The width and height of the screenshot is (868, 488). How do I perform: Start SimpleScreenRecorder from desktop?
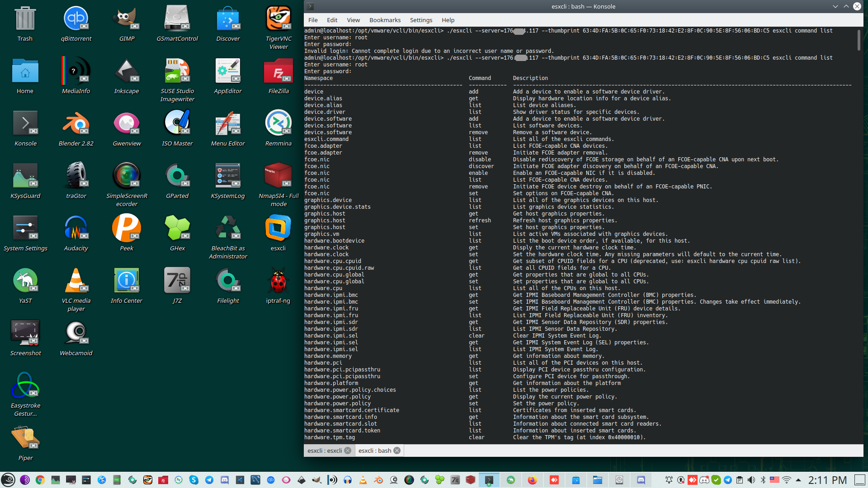[127, 176]
